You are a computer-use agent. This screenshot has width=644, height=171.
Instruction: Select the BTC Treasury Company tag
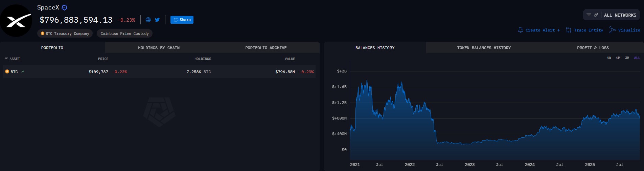(65, 34)
